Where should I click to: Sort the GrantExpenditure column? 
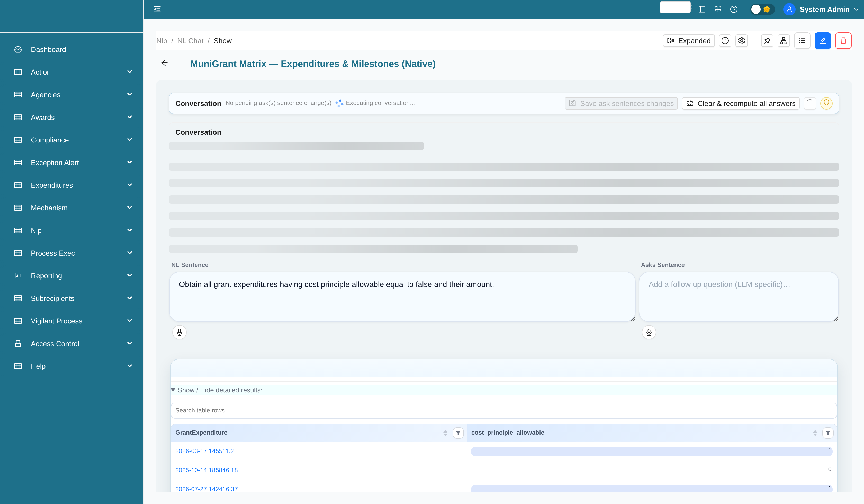click(x=445, y=433)
